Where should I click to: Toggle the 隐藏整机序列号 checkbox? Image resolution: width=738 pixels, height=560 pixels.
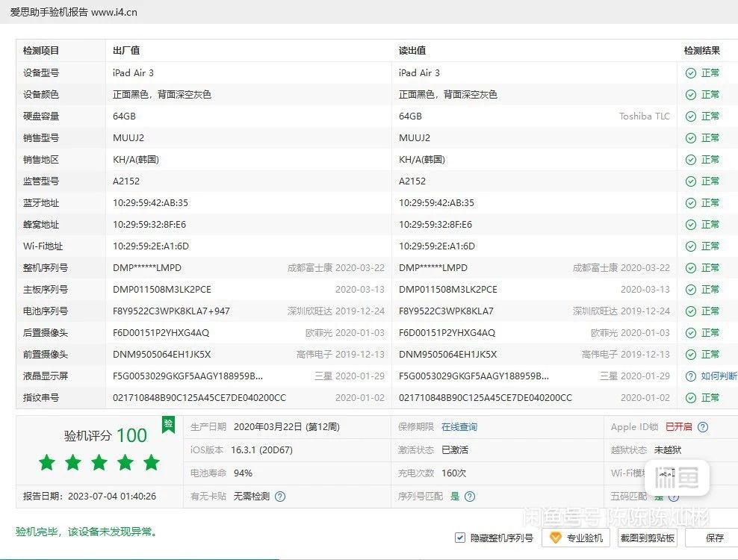pos(460,538)
